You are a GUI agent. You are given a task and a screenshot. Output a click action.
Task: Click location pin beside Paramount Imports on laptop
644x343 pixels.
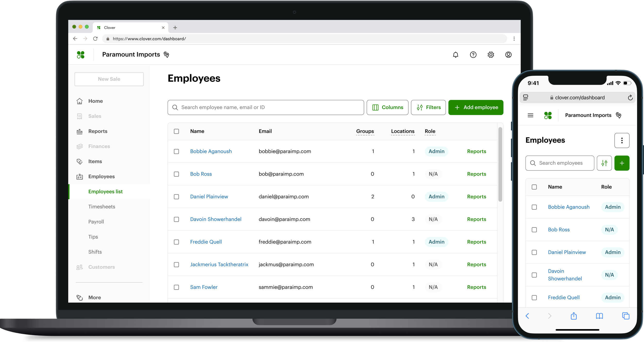[166, 55]
